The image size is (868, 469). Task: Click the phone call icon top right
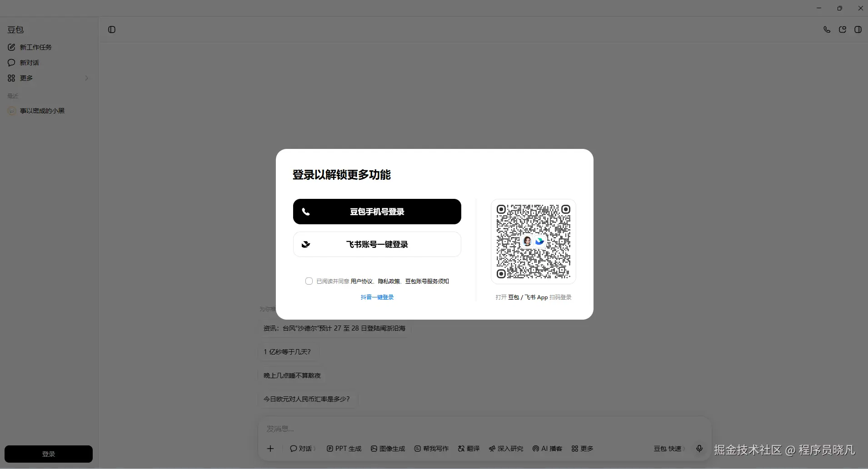pyautogui.click(x=827, y=30)
